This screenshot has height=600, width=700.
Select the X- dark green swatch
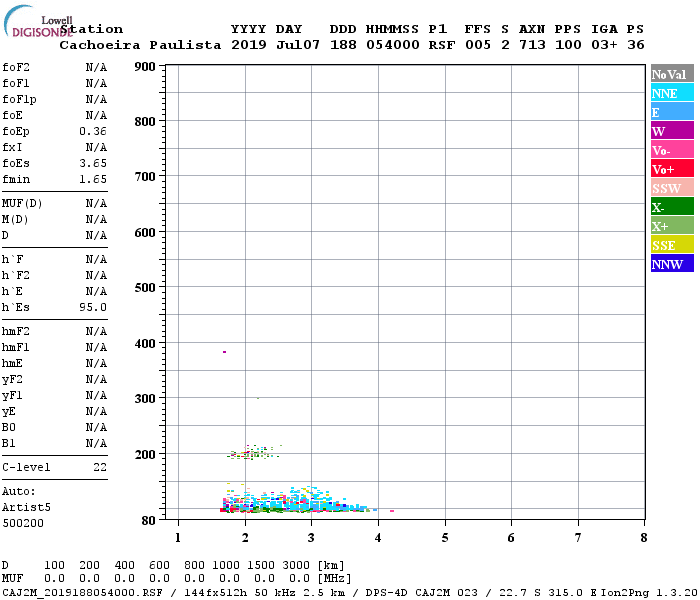[x=672, y=207]
